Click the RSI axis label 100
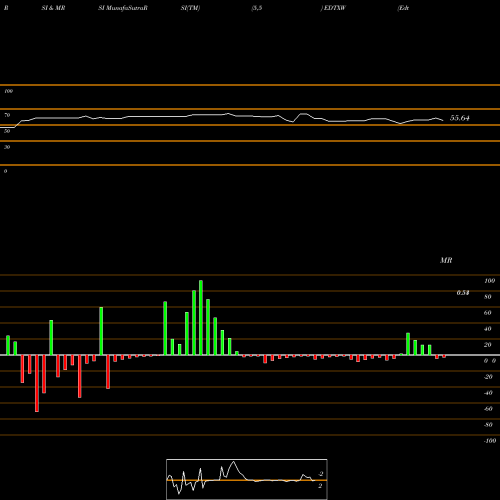Viewport: 500px width, 500px height. tap(8, 91)
